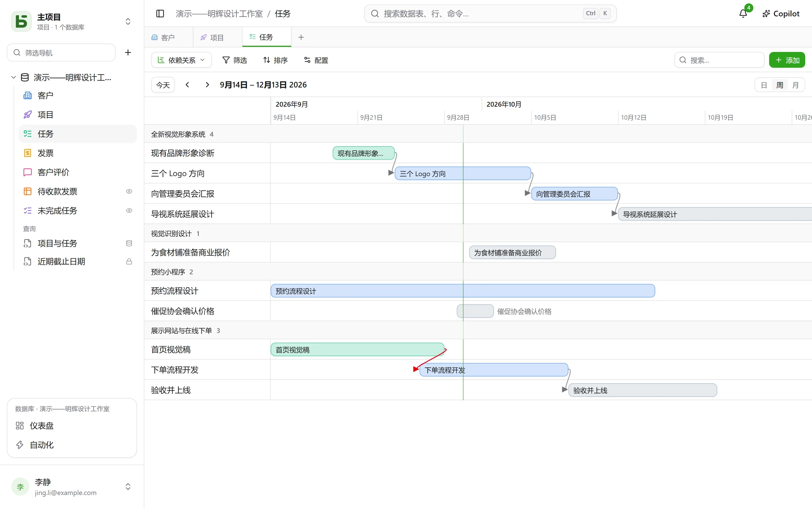The height and width of the screenshot is (508, 812).
Task: Open the notifications bell
Action: [743, 14]
